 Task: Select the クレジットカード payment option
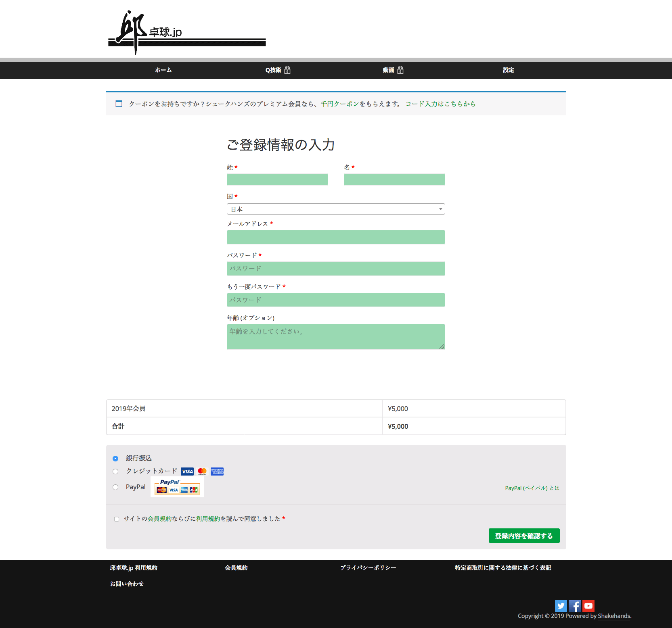click(x=115, y=471)
